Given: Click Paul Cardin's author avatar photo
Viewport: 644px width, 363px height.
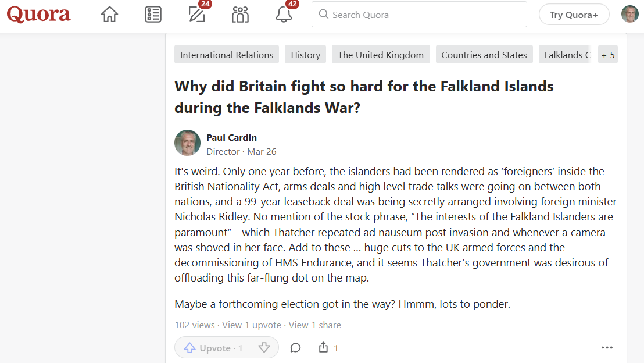Looking at the screenshot, I should (187, 143).
